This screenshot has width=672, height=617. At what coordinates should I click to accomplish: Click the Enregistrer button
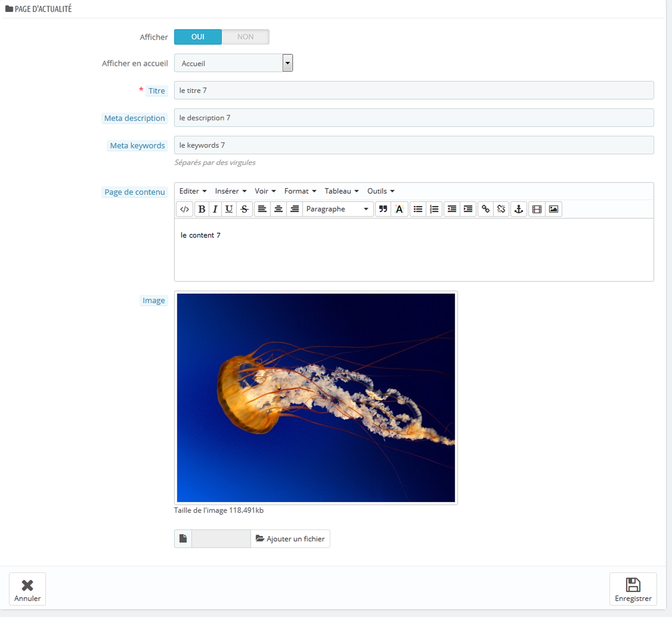(633, 589)
